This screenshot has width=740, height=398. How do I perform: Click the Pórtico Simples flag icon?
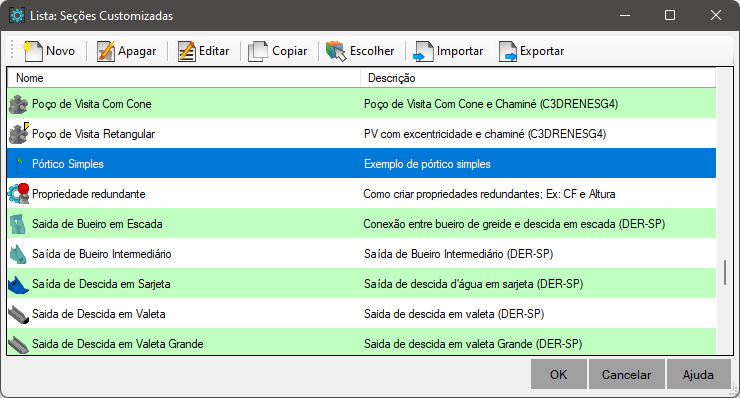pyautogui.click(x=19, y=164)
